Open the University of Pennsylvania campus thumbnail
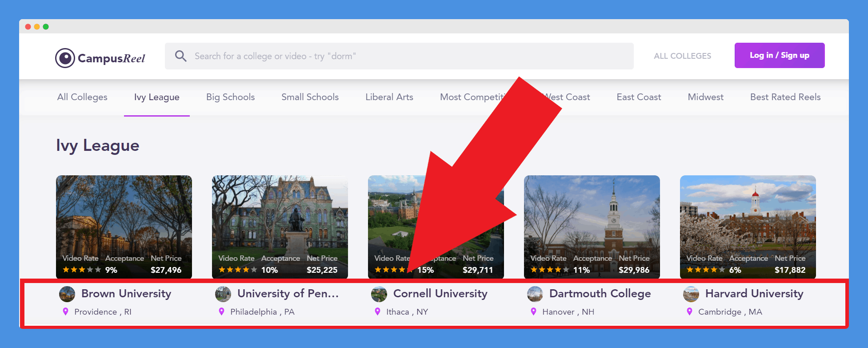 (x=280, y=227)
